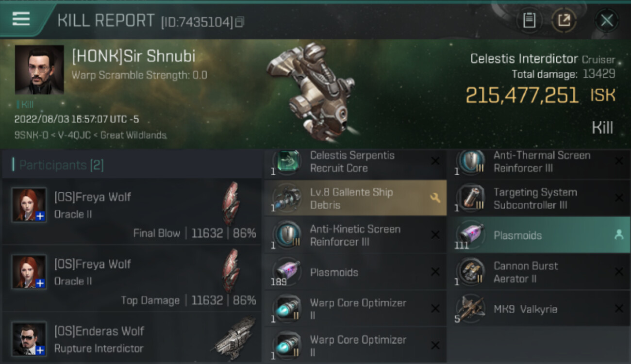Add Freya Wolf via plus on Final Blow portrait
This screenshot has height=364, width=631.
[x=41, y=216]
